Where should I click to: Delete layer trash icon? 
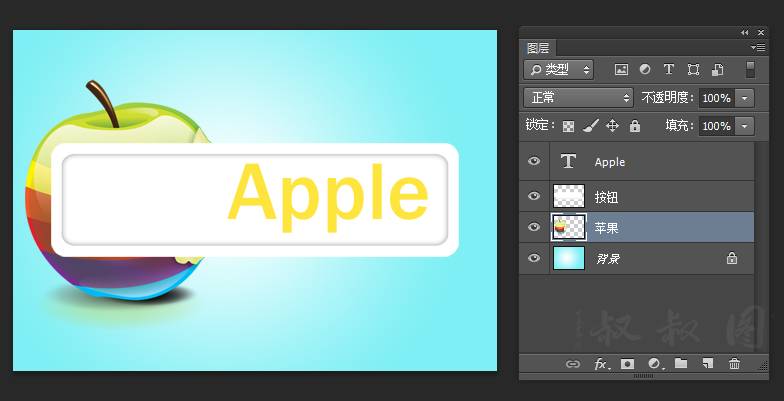coord(734,364)
